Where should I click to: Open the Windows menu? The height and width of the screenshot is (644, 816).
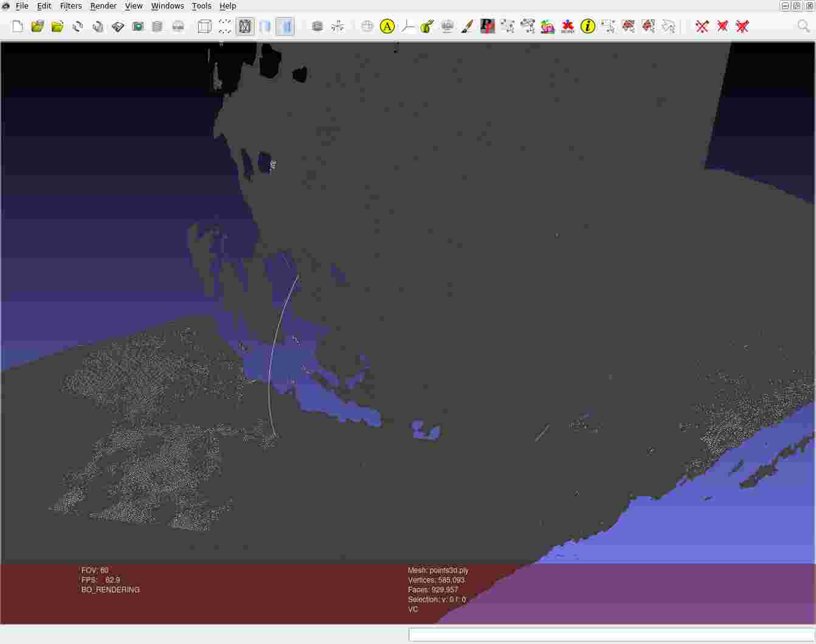point(167,6)
